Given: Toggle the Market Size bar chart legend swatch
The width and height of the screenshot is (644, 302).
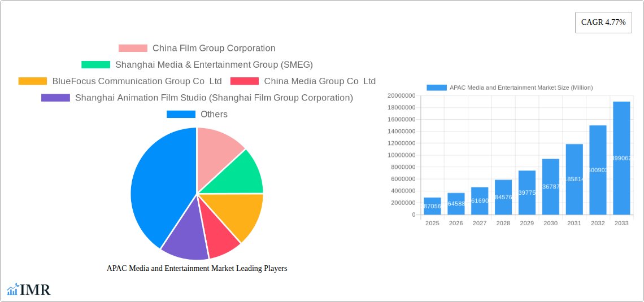Looking at the screenshot, I should tap(437, 87).
